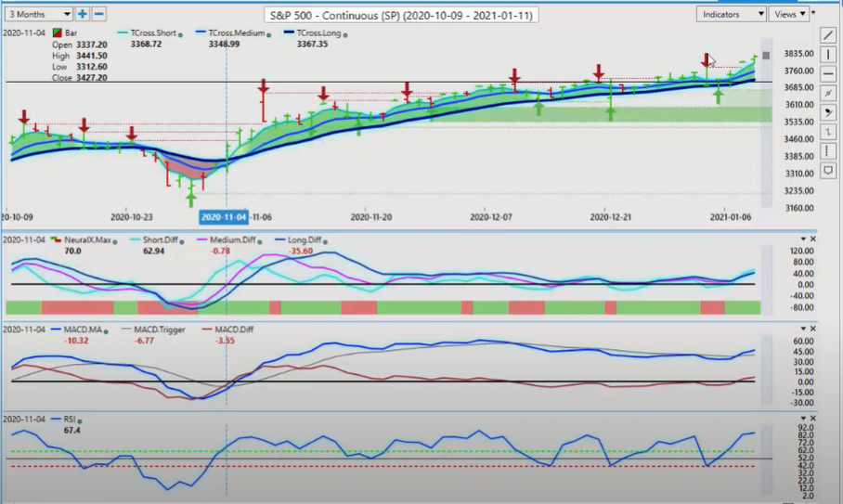Select the small diagonal segment tool

(x=828, y=94)
